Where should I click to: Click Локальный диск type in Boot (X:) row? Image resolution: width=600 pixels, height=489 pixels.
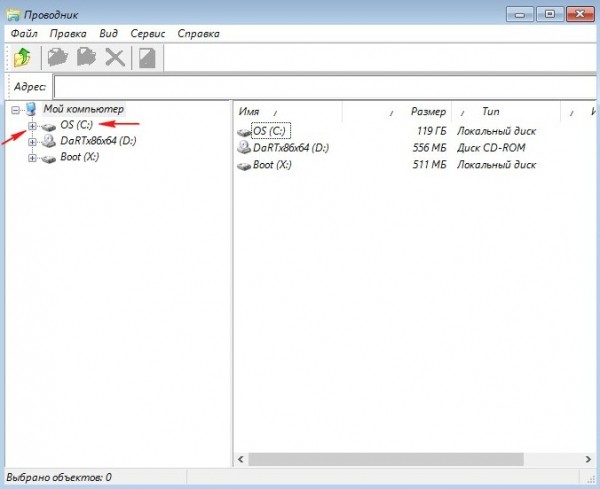(496, 165)
